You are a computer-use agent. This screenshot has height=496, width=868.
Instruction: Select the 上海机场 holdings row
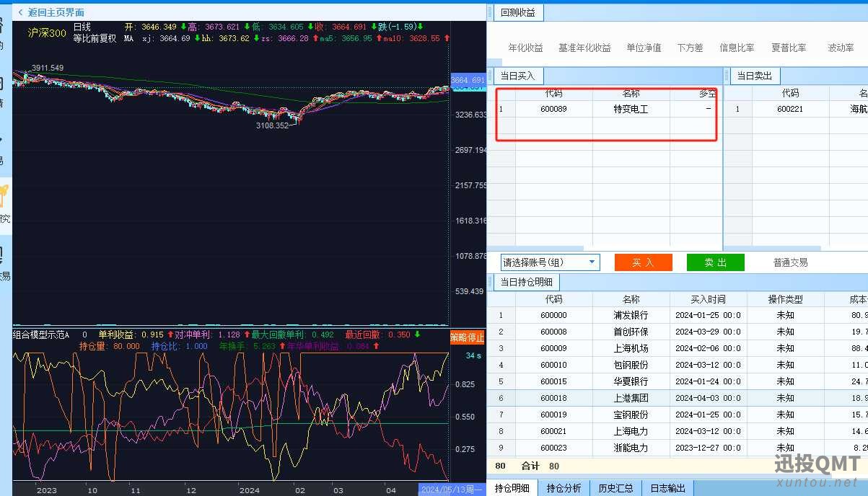click(677, 348)
